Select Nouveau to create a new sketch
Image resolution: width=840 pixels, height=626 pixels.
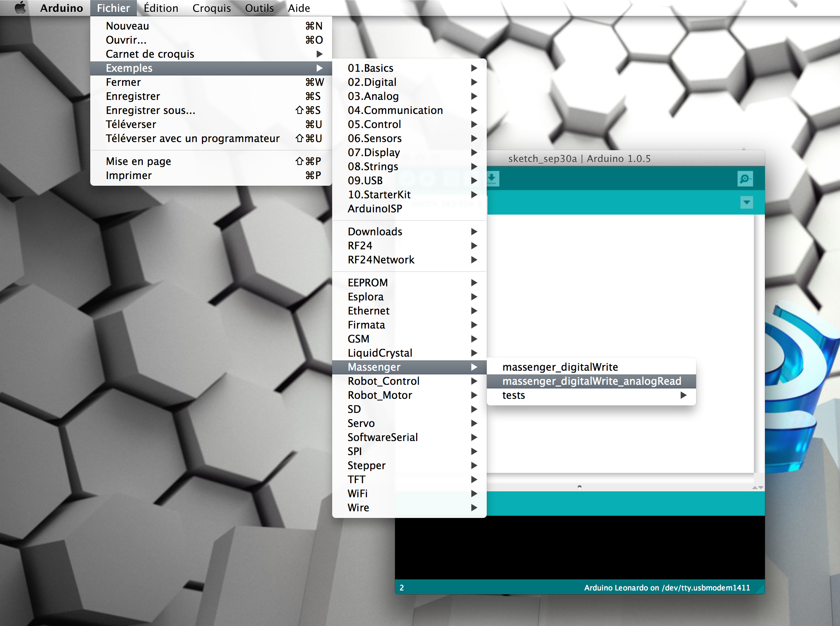point(127,26)
